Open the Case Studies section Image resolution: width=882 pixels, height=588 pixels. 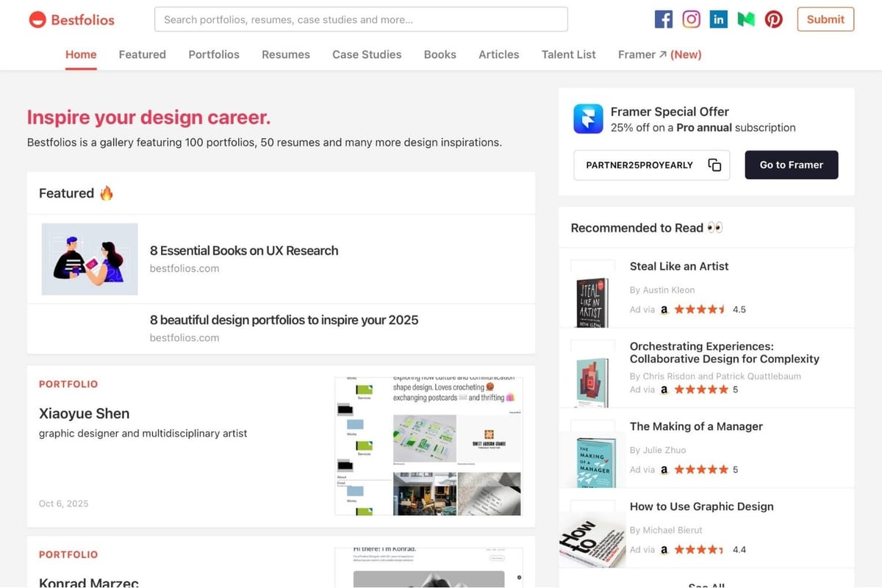pos(367,54)
